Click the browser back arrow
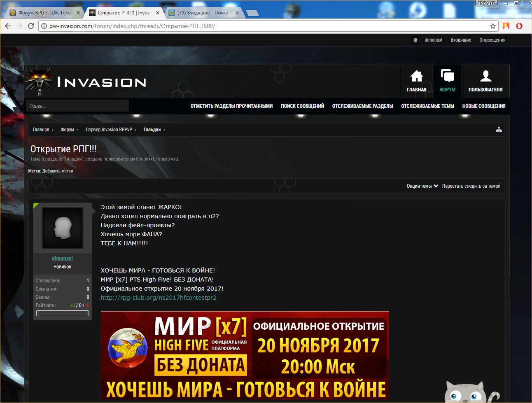The image size is (532, 403). point(8,26)
